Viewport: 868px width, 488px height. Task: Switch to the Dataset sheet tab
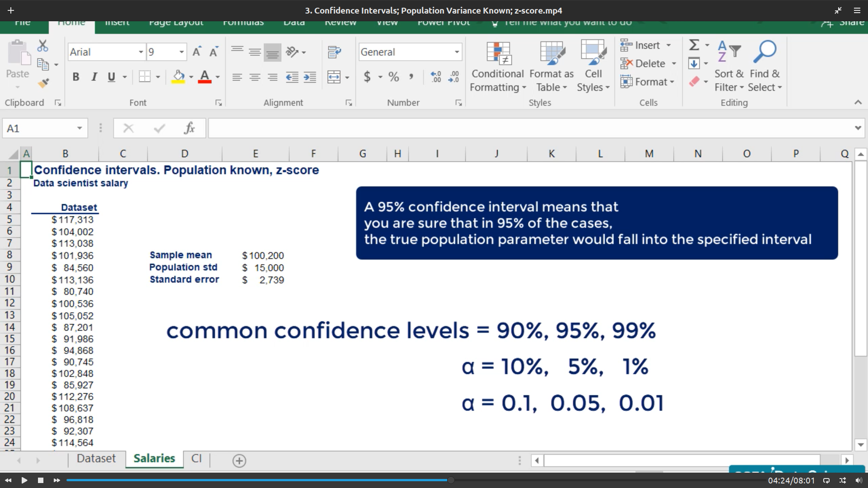pyautogui.click(x=96, y=459)
